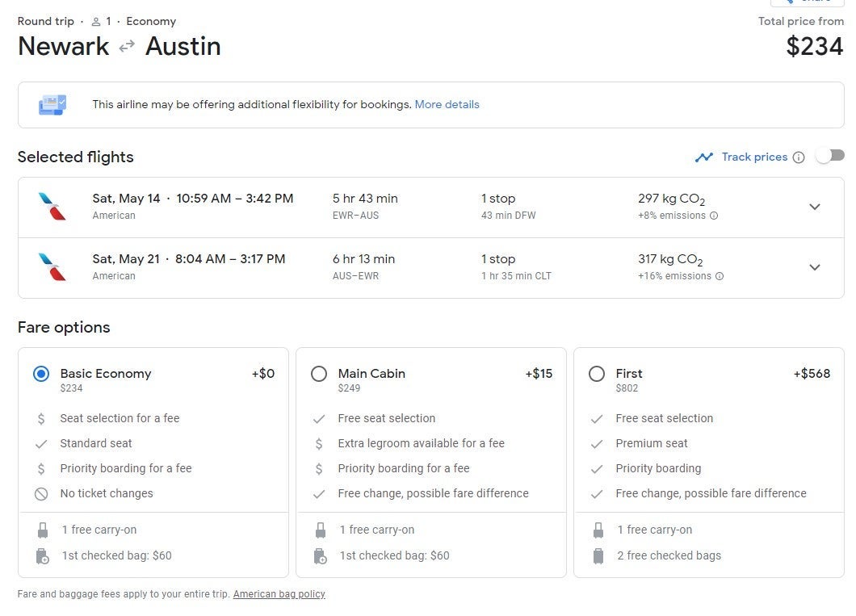
Task: Select the Main Cabin fare radio button
Action: click(319, 374)
